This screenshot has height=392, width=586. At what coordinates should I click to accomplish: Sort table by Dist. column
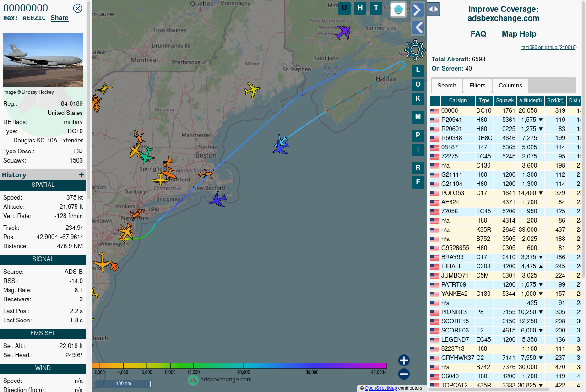click(x=575, y=101)
